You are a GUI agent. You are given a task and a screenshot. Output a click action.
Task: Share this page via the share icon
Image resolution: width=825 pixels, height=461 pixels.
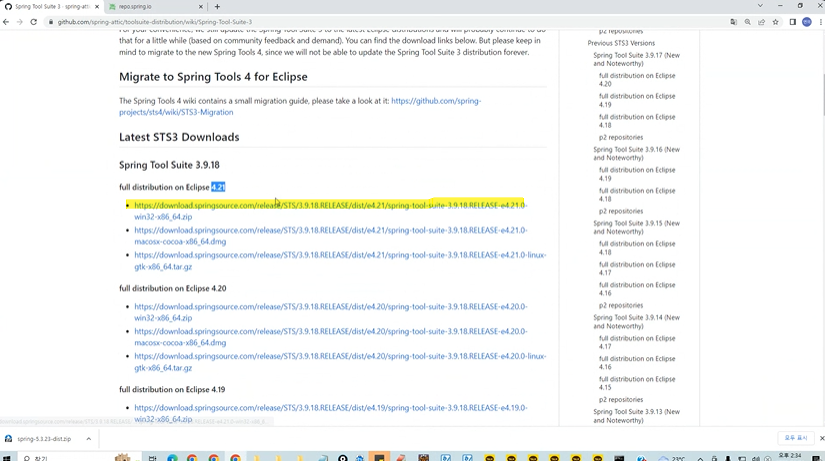(x=761, y=22)
